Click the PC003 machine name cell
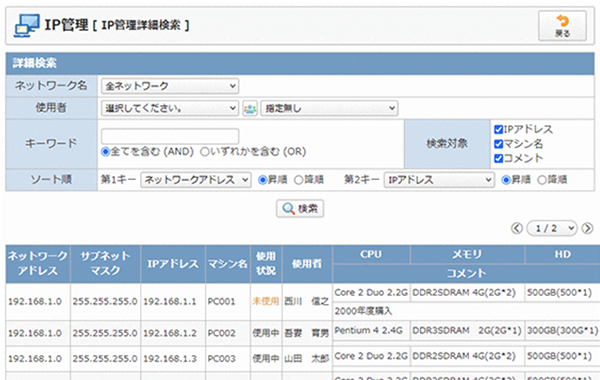Screen dimensions: 600x380 click(228, 359)
